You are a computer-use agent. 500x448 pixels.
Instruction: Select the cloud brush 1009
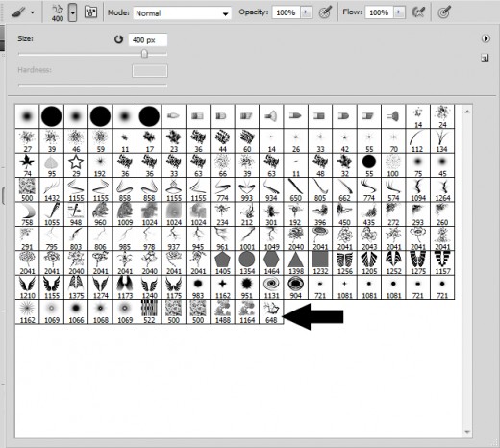click(x=125, y=214)
